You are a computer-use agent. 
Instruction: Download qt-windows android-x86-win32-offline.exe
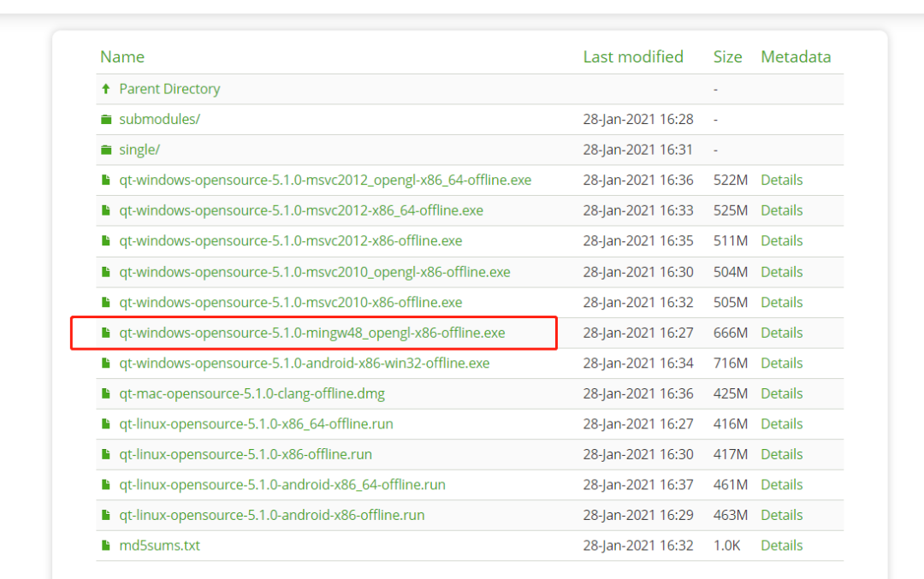305,363
